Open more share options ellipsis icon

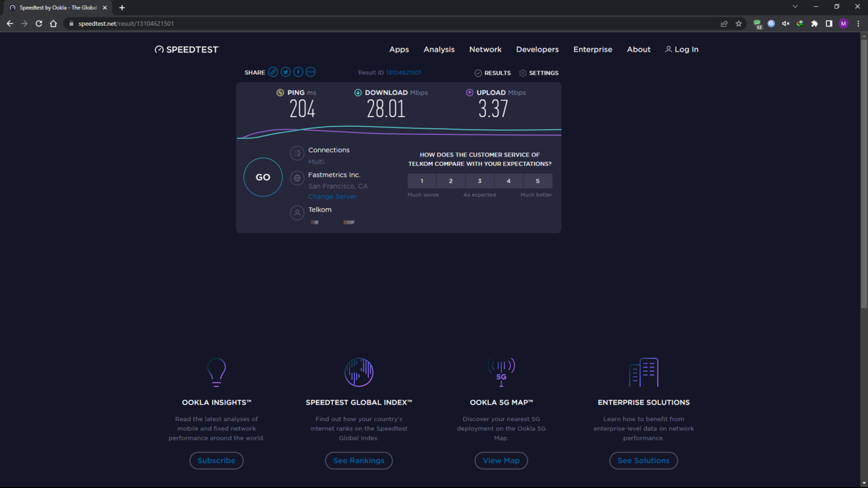coord(311,72)
